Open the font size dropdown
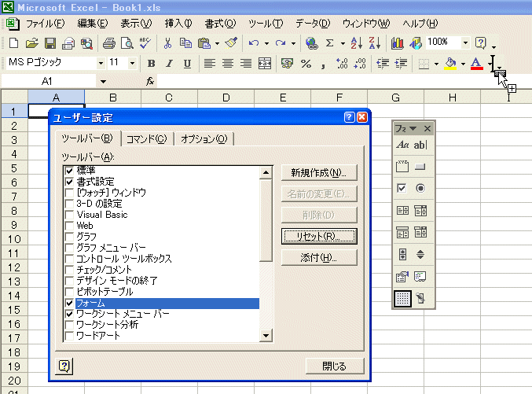This screenshot has width=532, height=394. (x=132, y=63)
